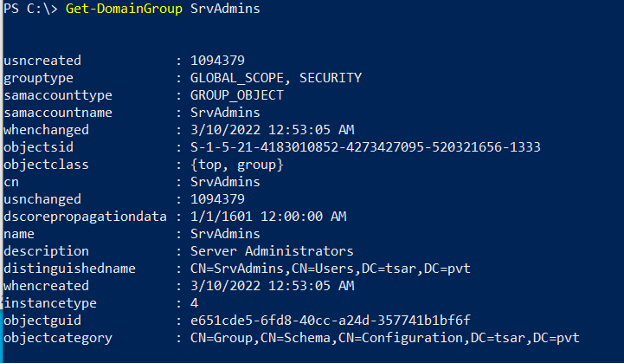Click the objectcategory CN=Group value

click(385, 338)
